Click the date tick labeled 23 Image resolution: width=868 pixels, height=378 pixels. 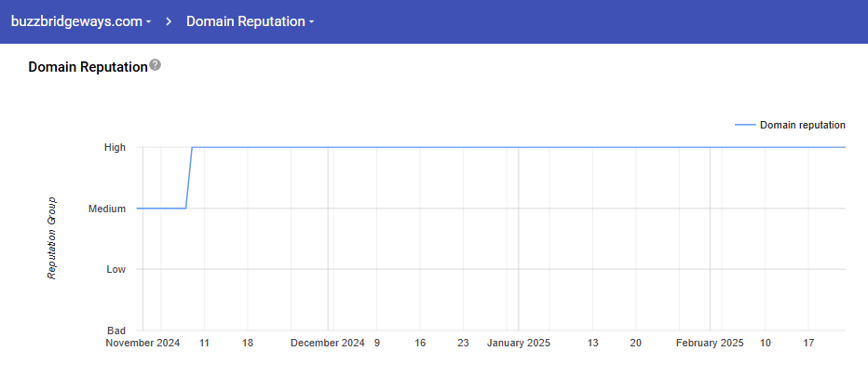point(463,344)
